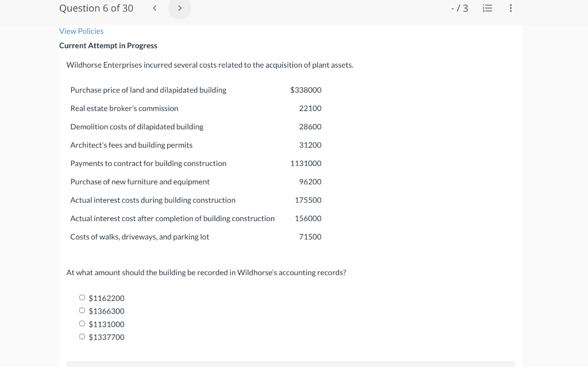Click the previous question arrow
The width and height of the screenshot is (588, 367).
(x=154, y=8)
